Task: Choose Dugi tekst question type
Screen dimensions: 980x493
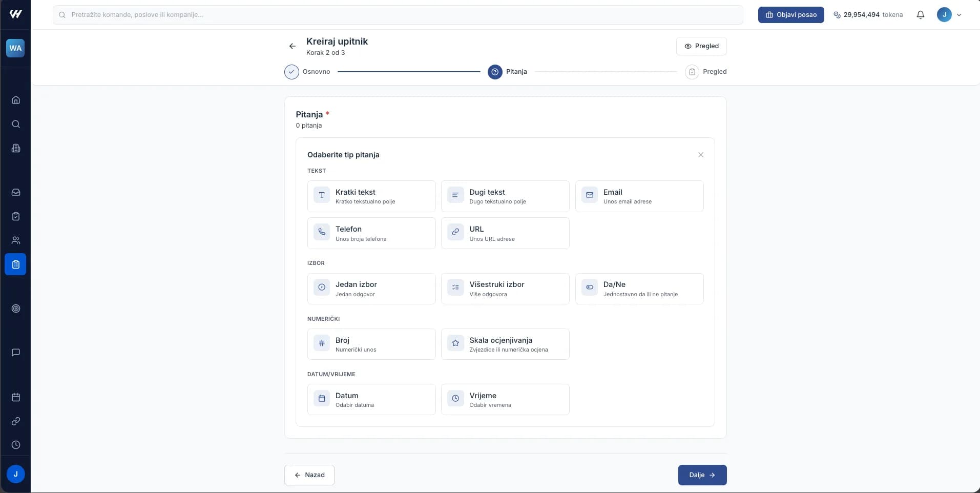Action: pyautogui.click(x=505, y=196)
